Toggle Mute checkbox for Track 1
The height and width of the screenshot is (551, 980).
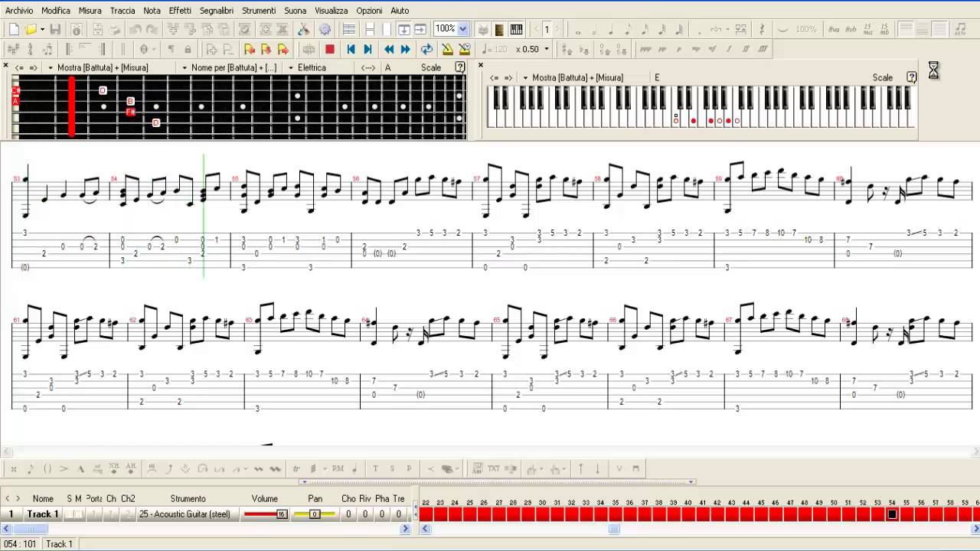click(79, 514)
